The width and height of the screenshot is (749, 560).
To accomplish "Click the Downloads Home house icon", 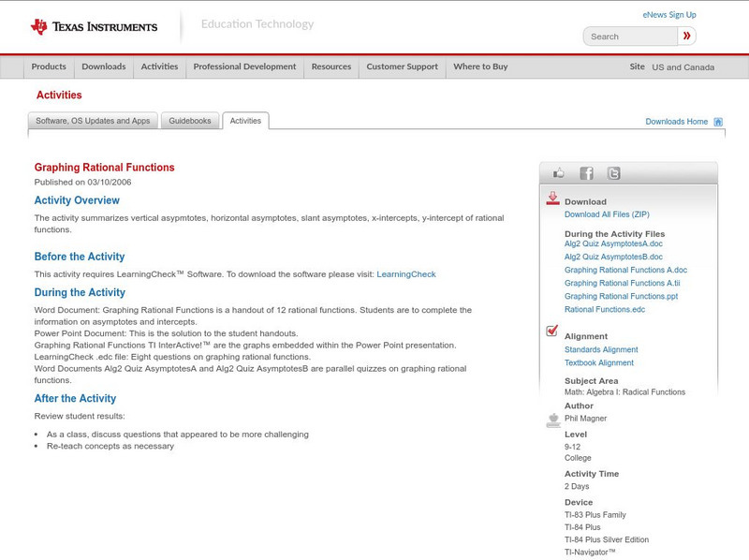I will click(x=718, y=122).
